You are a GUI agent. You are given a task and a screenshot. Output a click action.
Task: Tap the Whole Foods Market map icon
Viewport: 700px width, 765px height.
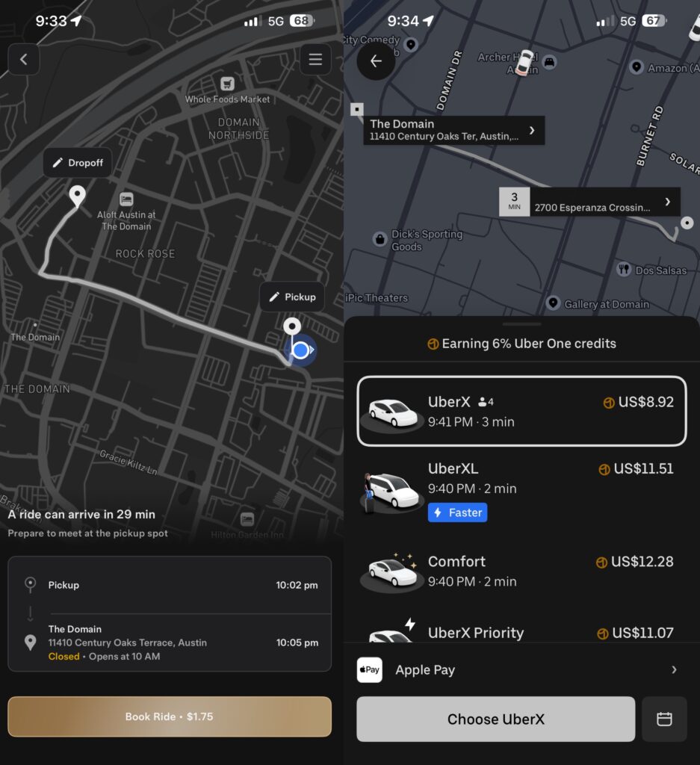tap(227, 84)
